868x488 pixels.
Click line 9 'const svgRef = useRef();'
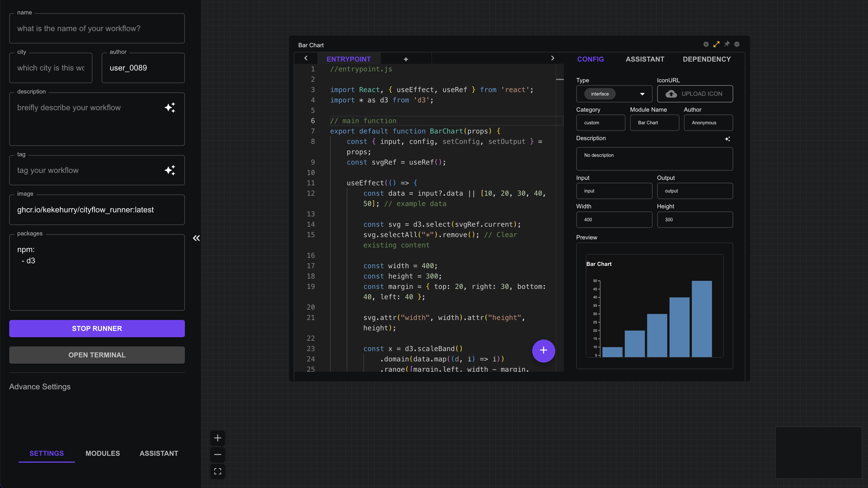[396, 162]
